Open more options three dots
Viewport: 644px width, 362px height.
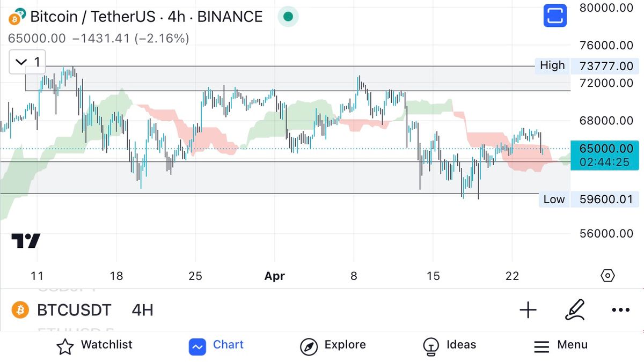621,310
